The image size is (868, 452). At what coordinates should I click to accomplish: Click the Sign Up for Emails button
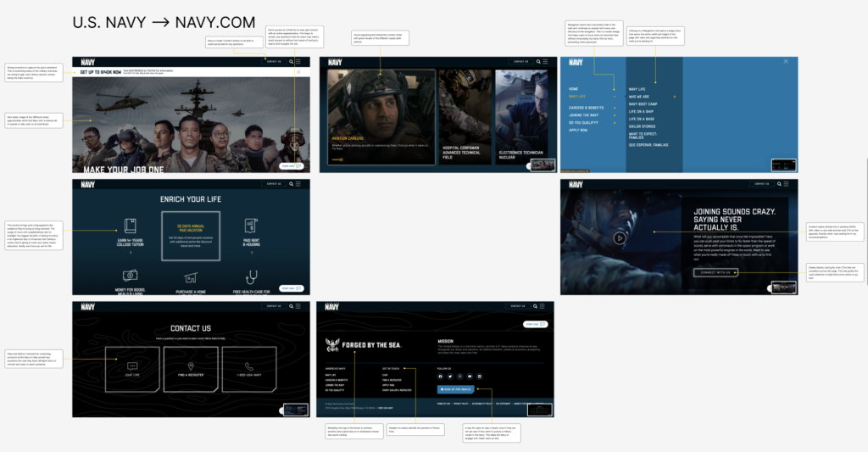(x=455, y=389)
